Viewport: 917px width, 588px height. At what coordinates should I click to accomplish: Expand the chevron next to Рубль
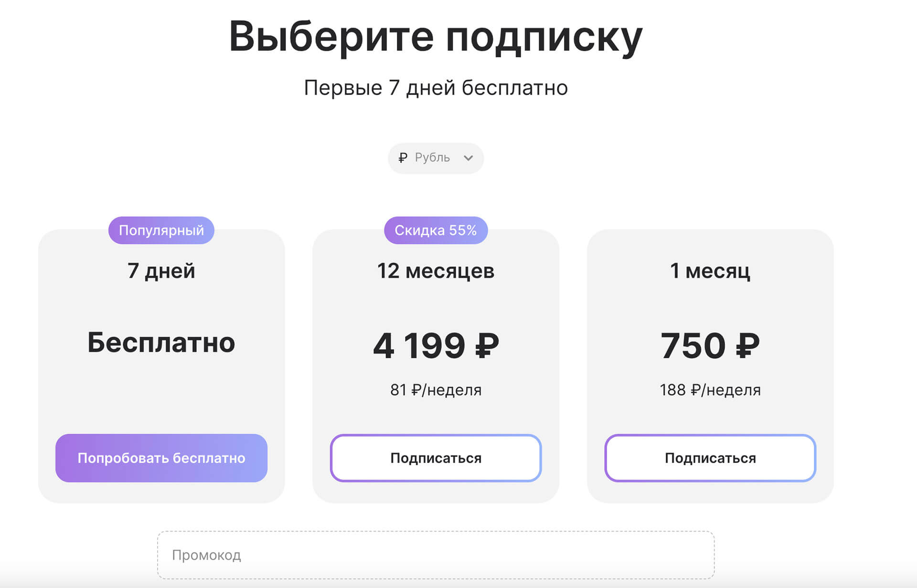click(468, 158)
